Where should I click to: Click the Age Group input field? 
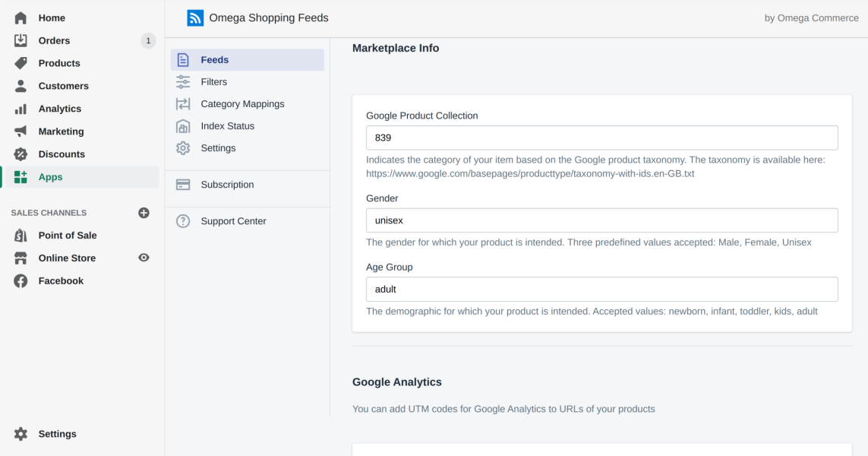click(x=601, y=290)
